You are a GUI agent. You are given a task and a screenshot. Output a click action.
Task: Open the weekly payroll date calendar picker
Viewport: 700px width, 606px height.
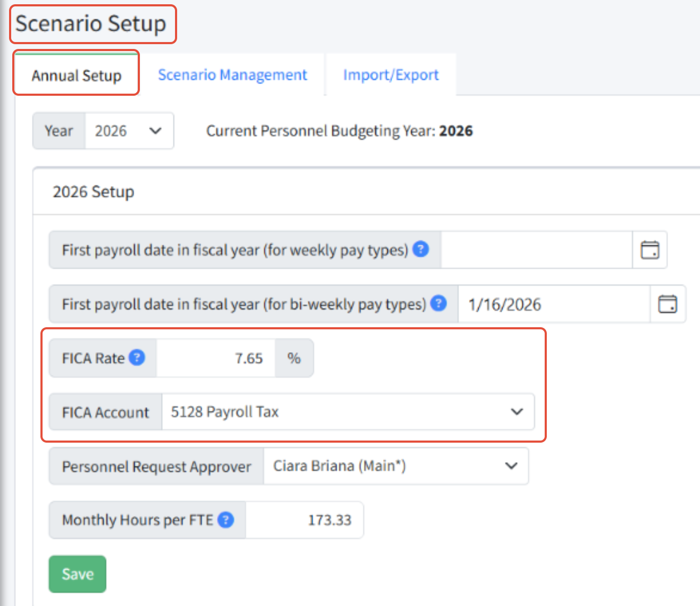(649, 250)
